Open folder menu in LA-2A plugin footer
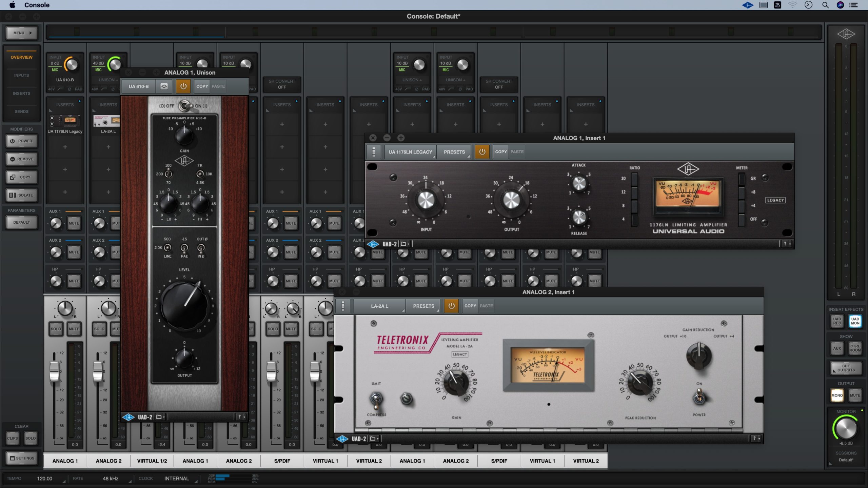868x488 pixels. click(x=374, y=439)
